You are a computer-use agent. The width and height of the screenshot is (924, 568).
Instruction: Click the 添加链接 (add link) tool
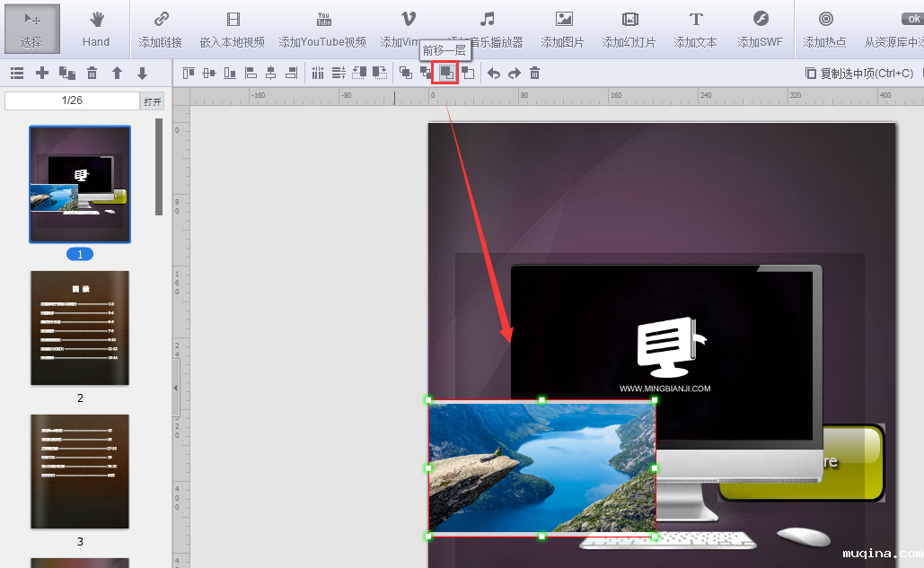[x=161, y=28]
